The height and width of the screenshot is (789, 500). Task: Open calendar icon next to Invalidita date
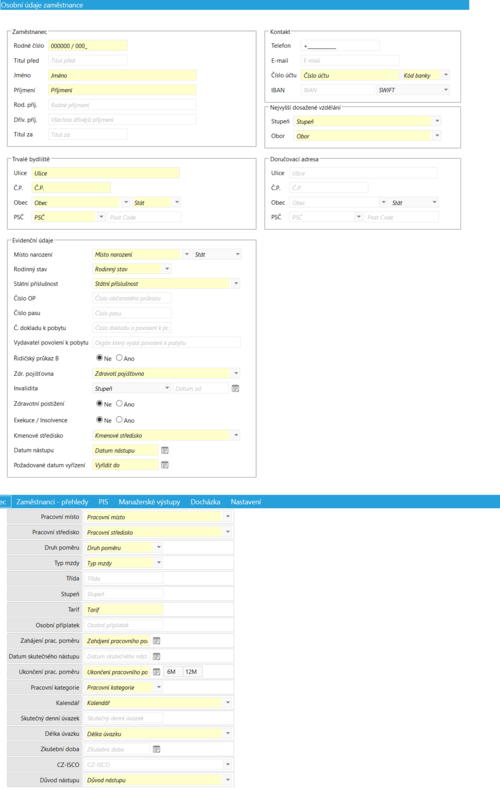(235, 388)
